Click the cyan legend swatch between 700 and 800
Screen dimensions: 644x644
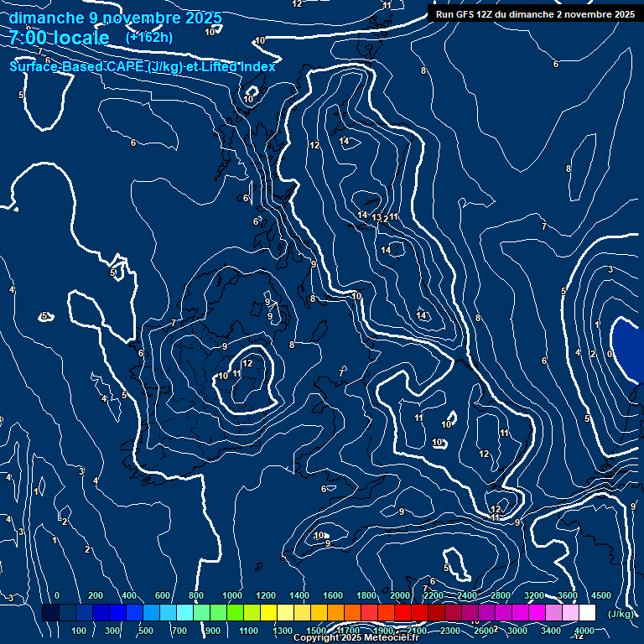pos(184,612)
